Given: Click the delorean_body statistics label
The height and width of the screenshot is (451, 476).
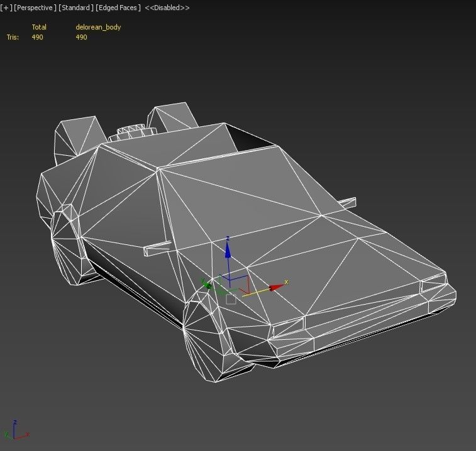Looking at the screenshot, I should tap(98, 27).
